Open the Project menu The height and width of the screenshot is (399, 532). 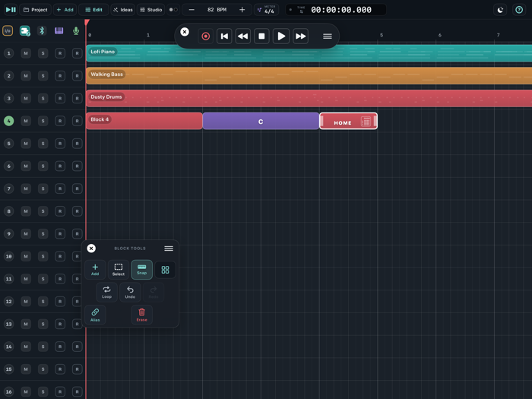[35, 10]
